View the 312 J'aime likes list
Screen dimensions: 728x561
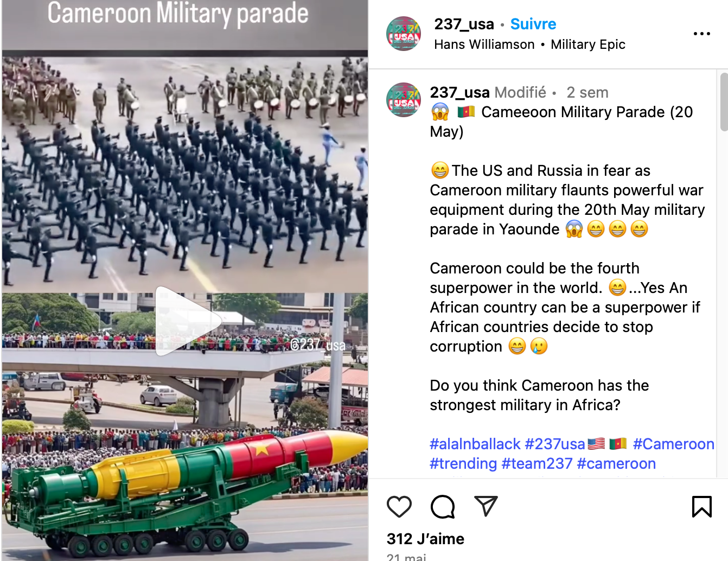[x=425, y=539]
